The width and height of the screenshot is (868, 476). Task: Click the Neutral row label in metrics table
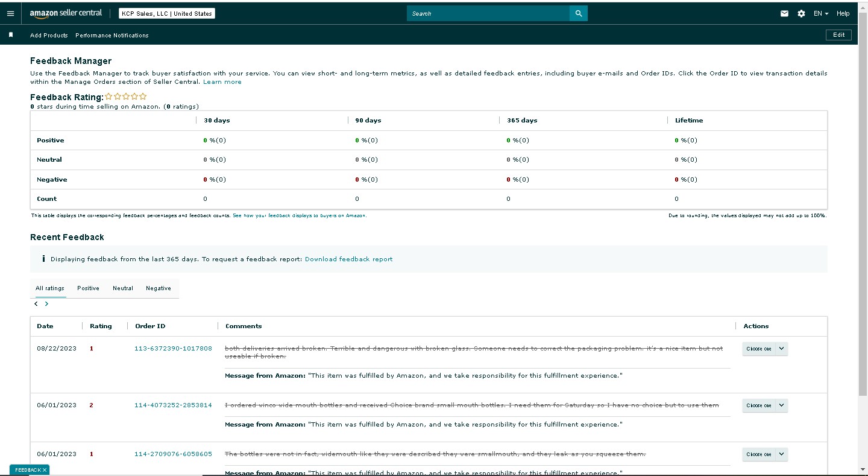(x=49, y=160)
